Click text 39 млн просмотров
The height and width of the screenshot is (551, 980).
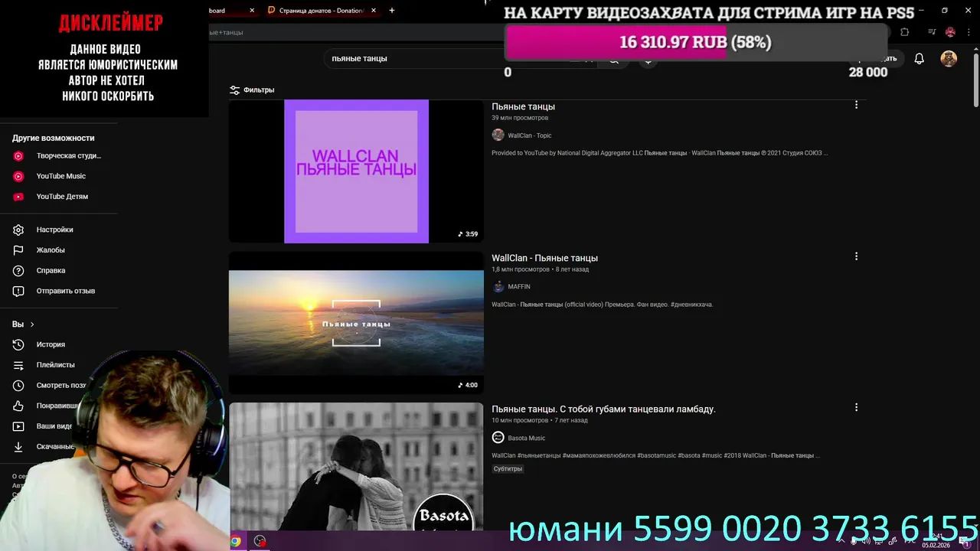click(x=520, y=118)
